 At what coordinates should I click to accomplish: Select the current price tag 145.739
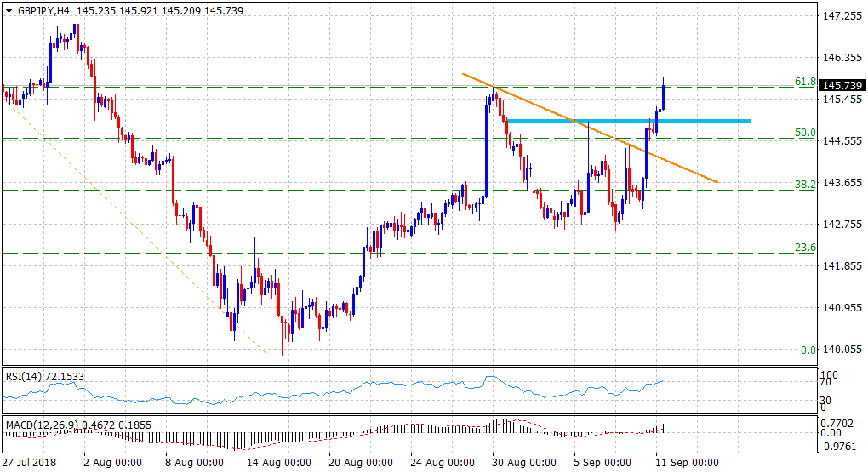841,86
